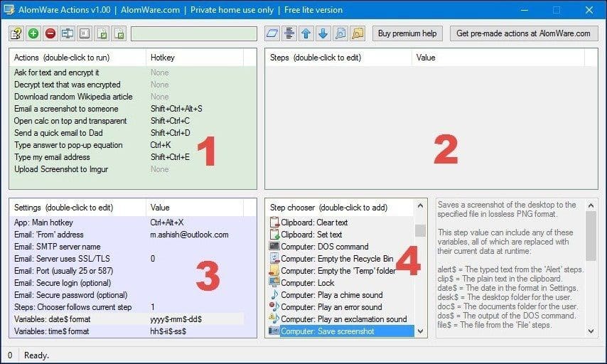Click the hotkey key toolbar icon
The width and height of the screenshot is (607, 364).
point(85,33)
